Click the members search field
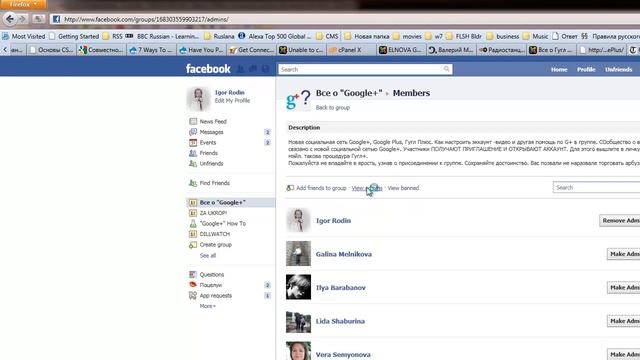Screen dimensions: 640x360 [x=596, y=187]
